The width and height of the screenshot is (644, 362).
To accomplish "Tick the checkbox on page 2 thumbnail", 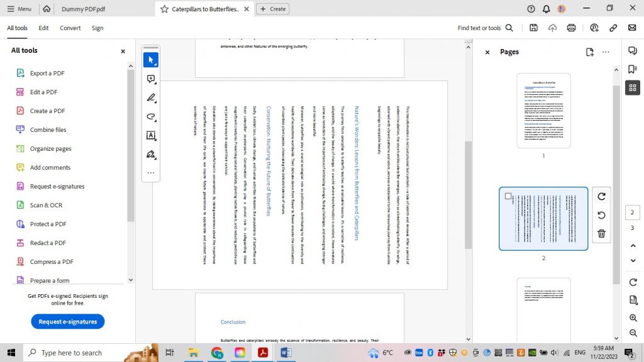I will (508, 195).
